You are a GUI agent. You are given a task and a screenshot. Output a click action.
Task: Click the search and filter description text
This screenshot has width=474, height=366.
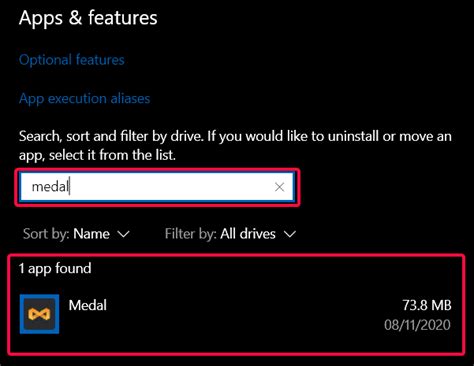(x=235, y=145)
